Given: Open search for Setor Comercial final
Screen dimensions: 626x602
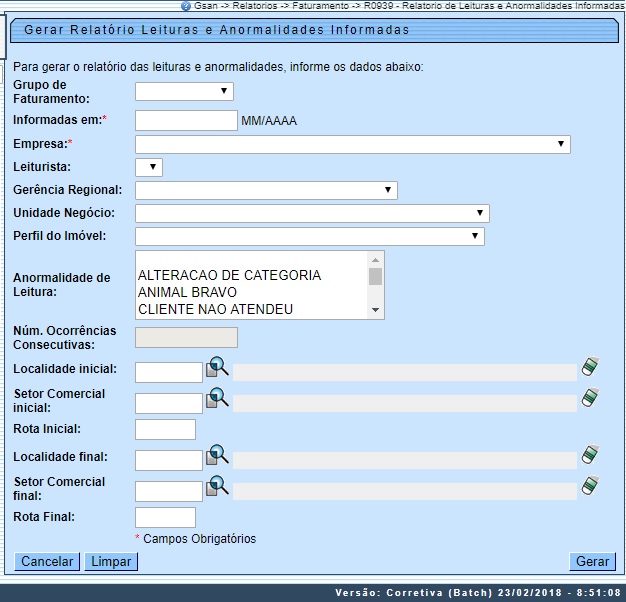Looking at the screenshot, I should point(217,487).
